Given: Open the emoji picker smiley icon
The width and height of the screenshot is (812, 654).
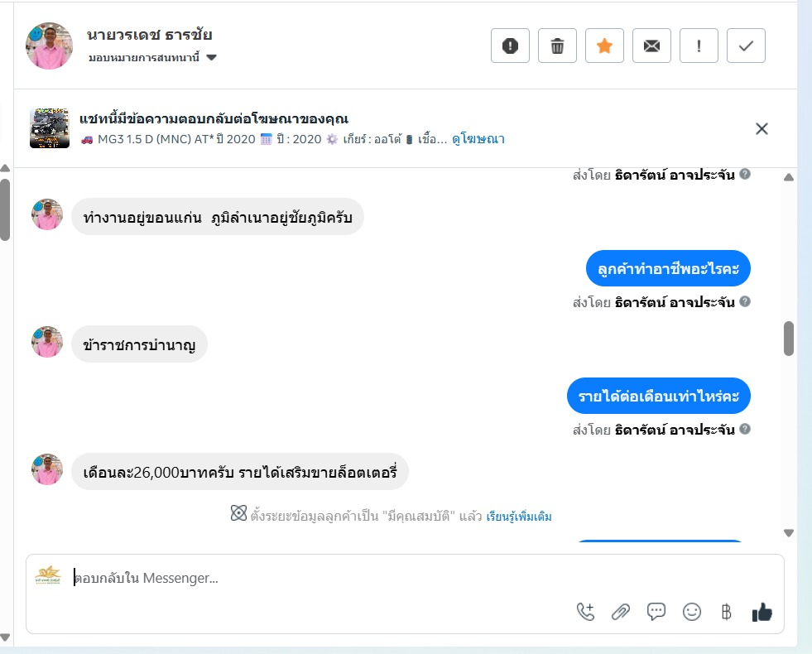Looking at the screenshot, I should pyautogui.click(x=691, y=612).
